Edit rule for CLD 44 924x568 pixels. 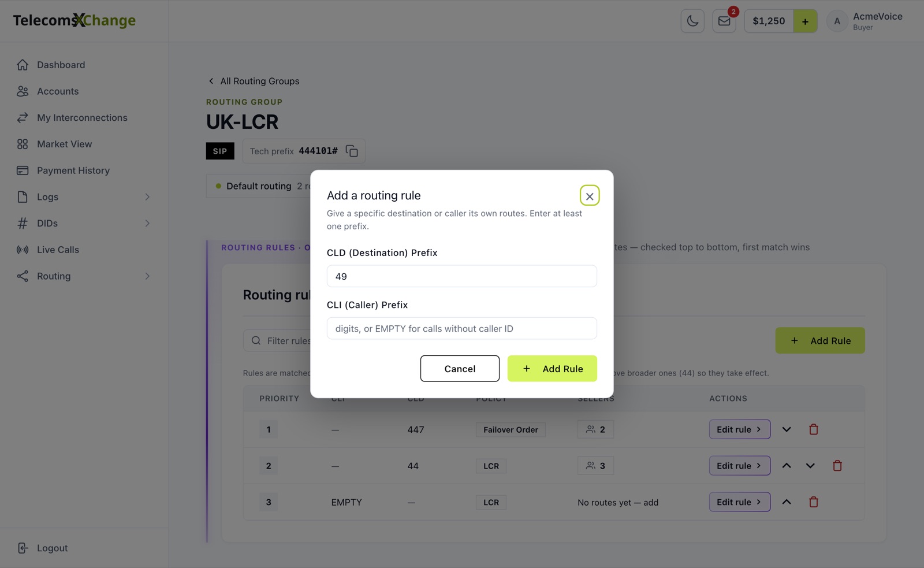(740, 466)
